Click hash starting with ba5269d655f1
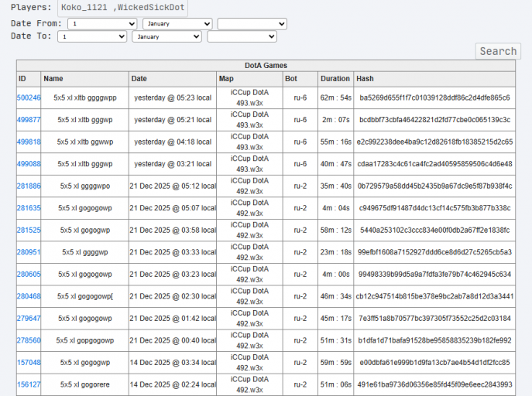 [434, 97]
